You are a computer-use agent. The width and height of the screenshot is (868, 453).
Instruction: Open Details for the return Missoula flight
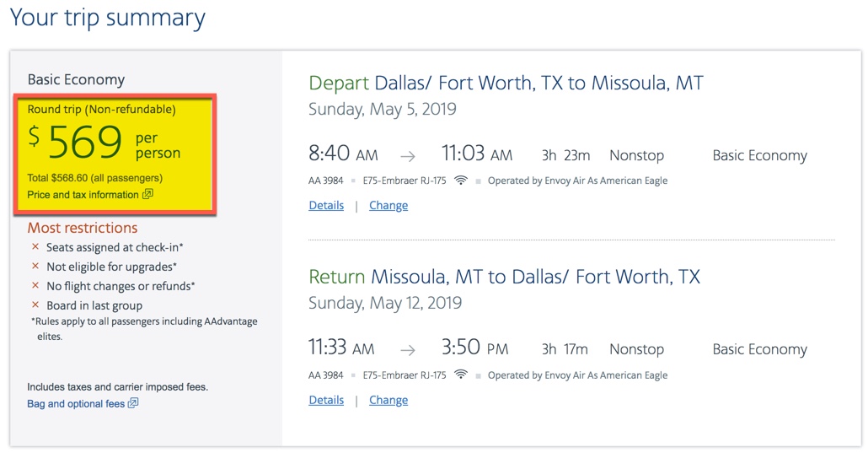tap(326, 401)
